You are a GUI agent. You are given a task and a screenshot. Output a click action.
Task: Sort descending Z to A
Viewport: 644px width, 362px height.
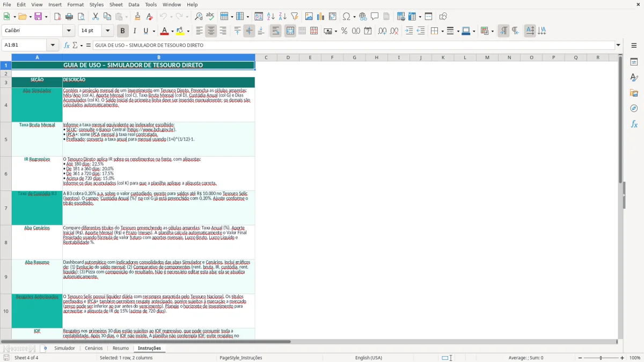(282, 17)
